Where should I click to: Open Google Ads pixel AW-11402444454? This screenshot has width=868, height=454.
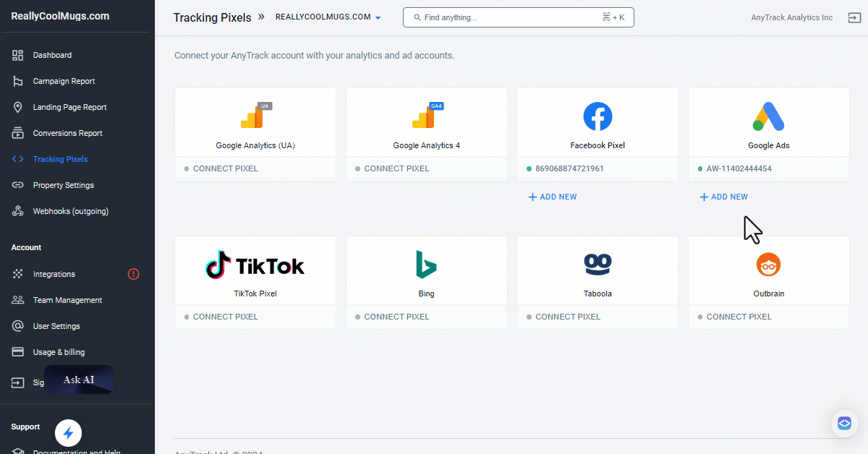[739, 168]
